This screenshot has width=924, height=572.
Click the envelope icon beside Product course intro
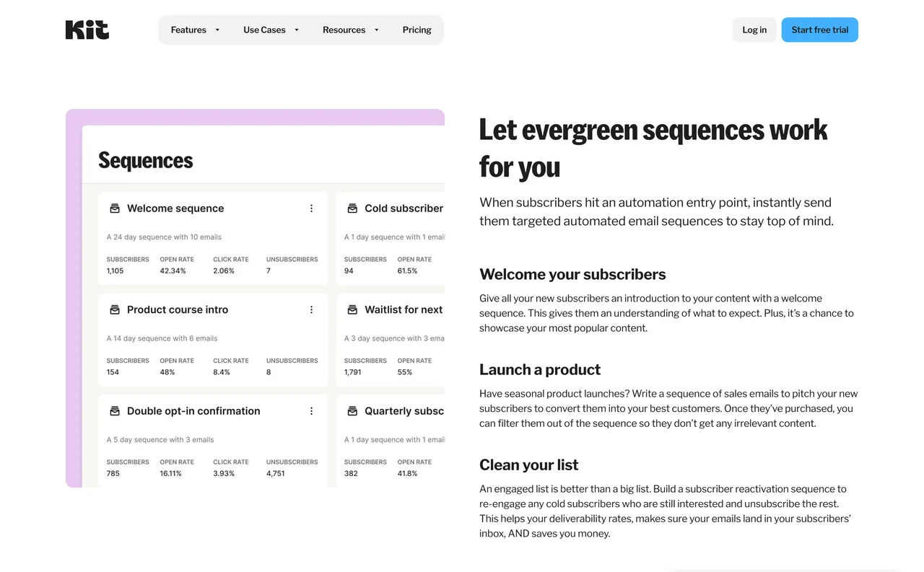tap(115, 309)
